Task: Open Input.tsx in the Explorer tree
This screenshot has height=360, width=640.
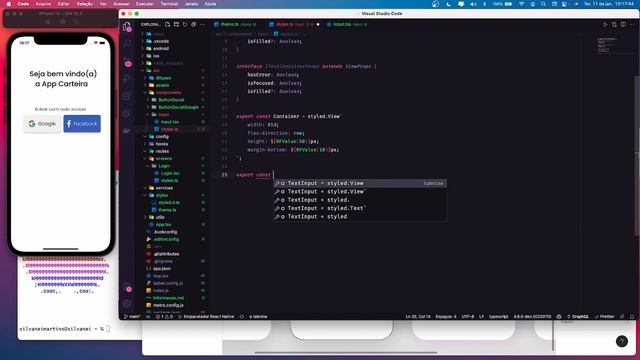Action: click(x=169, y=122)
